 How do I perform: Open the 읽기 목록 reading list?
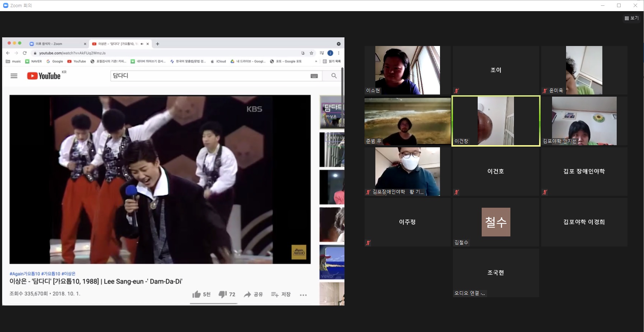[332, 61]
